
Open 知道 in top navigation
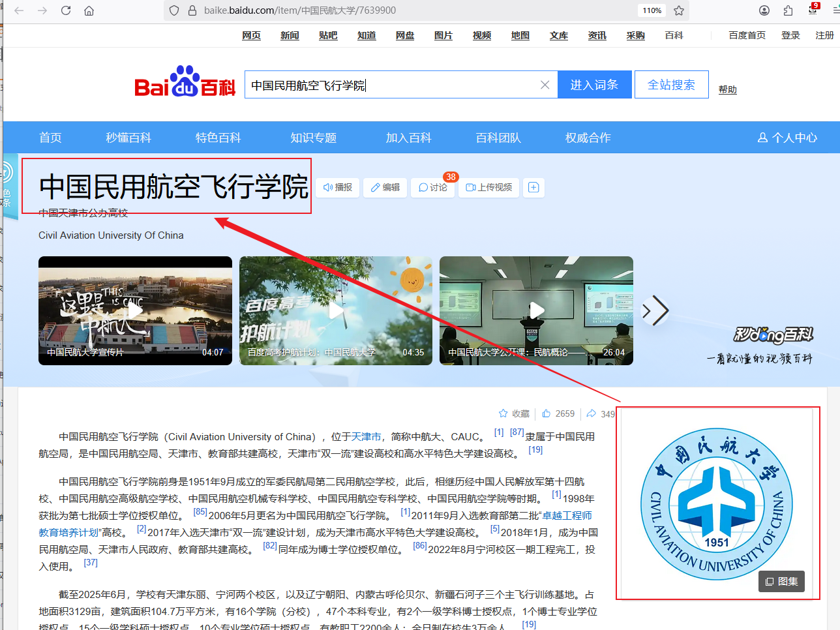tap(367, 35)
